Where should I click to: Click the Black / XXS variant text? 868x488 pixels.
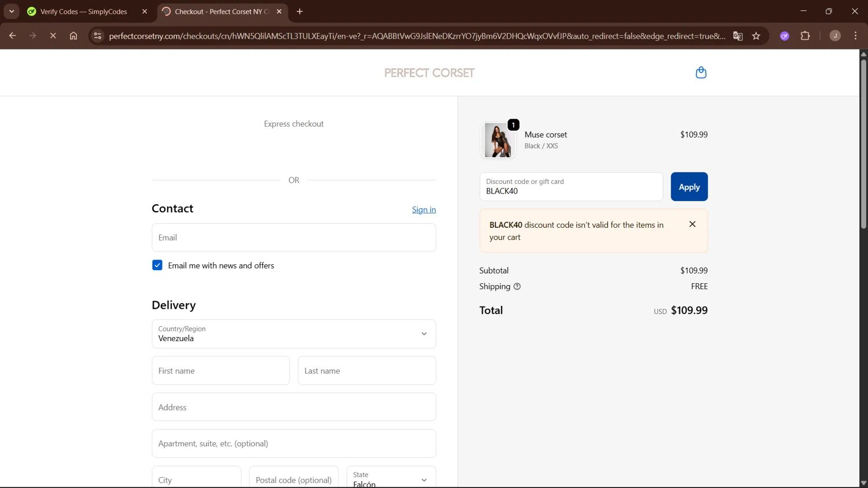541,146
